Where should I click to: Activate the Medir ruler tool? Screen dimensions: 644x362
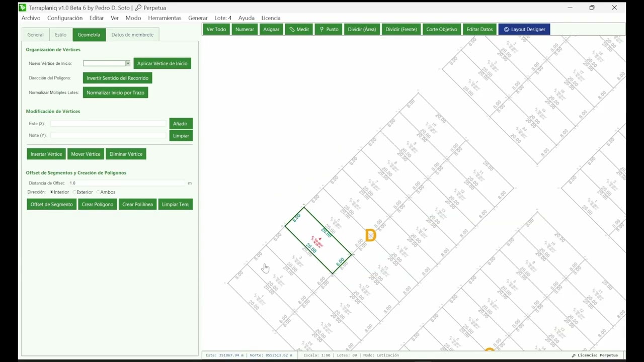(299, 29)
